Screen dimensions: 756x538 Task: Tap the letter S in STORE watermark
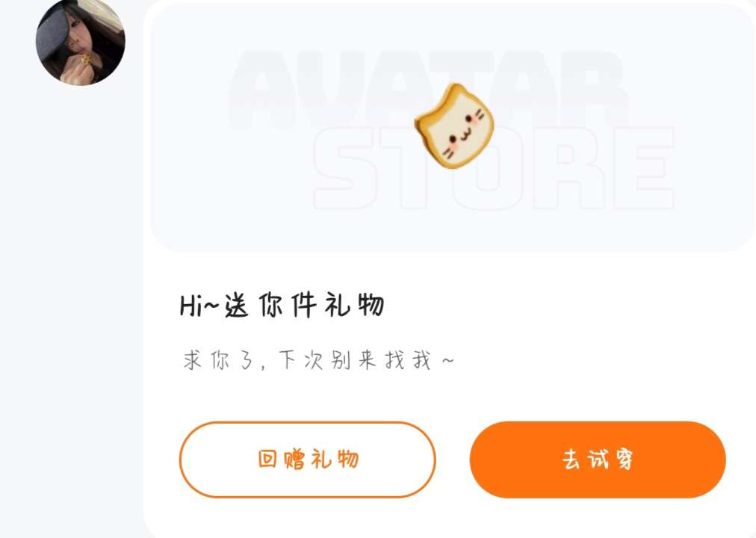point(344,168)
